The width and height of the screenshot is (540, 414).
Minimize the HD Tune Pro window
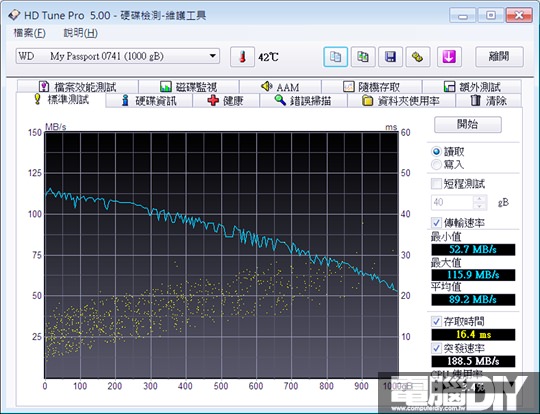463,15
